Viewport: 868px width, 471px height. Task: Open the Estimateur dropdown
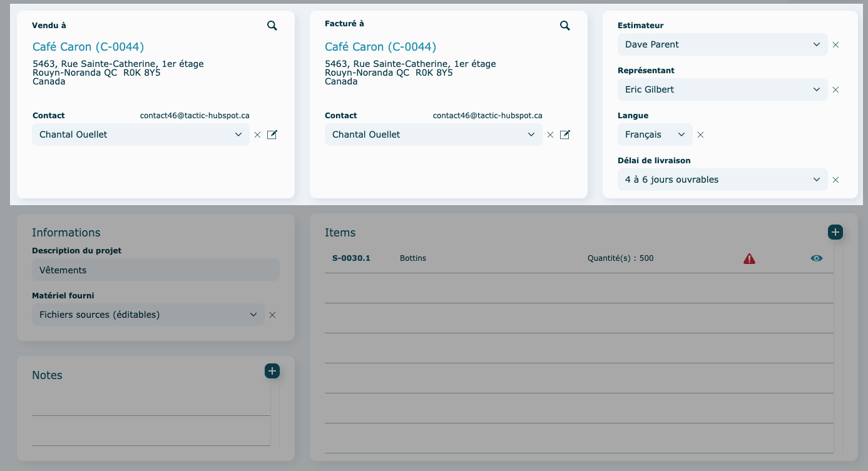pos(722,45)
